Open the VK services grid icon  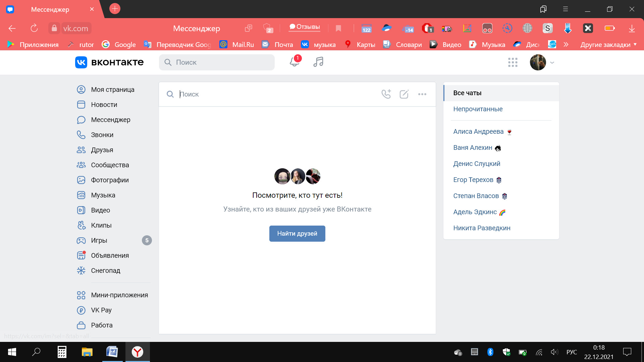coord(513,62)
